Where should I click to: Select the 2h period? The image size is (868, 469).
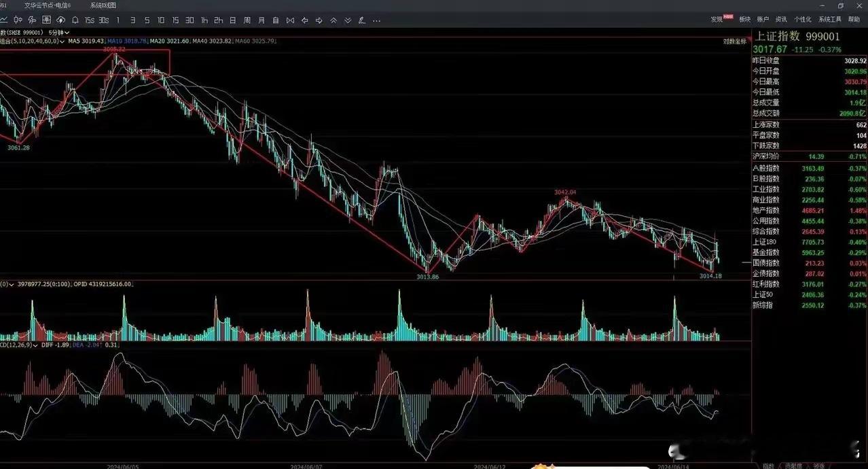click(x=218, y=20)
